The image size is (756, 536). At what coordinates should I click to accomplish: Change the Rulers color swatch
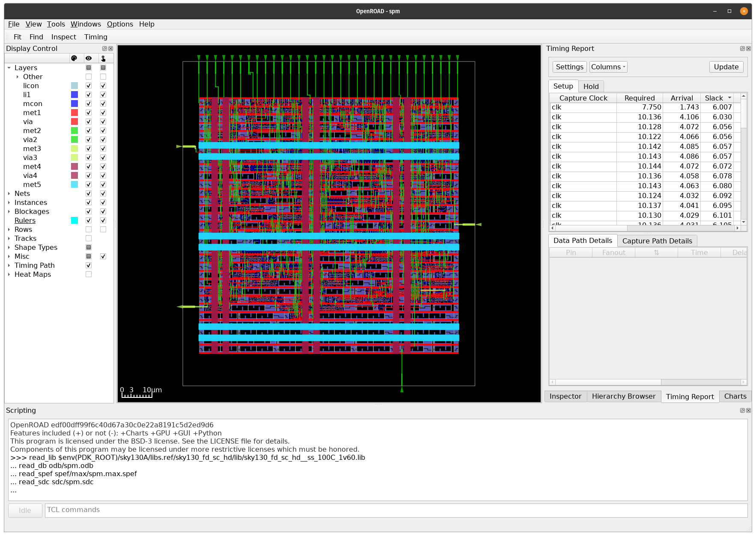(74, 220)
